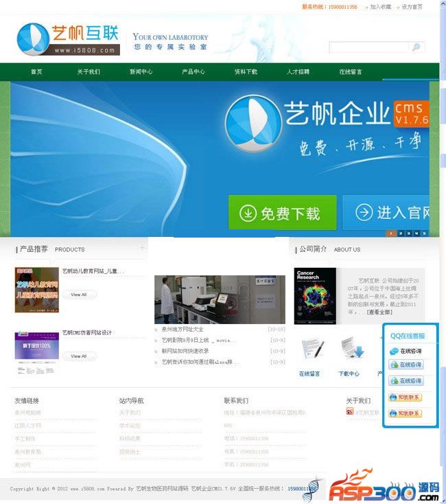Select banner slide indicator 3

tap(408, 233)
